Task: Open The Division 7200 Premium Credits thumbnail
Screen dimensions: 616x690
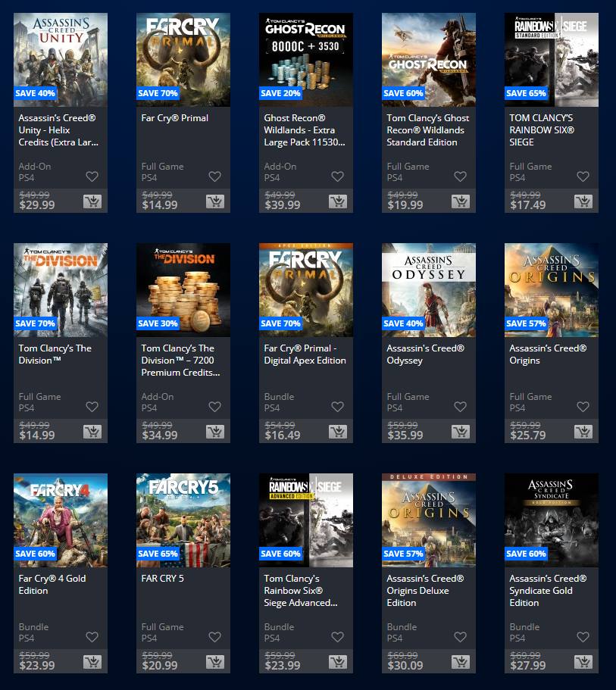Action: pyautogui.click(x=183, y=290)
